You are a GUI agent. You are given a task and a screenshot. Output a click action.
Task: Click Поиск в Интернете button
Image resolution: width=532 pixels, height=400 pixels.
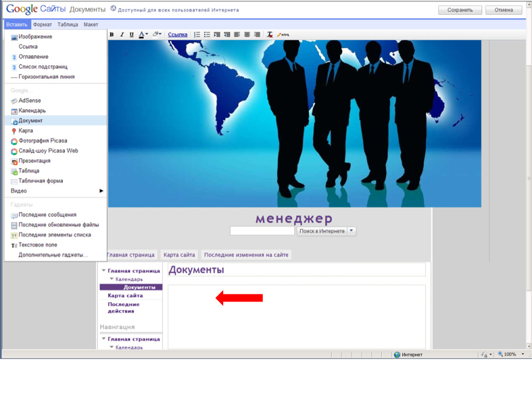[x=322, y=231]
